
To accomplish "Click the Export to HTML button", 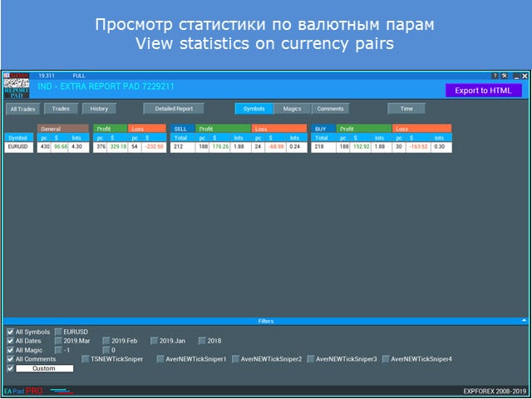I will point(483,91).
